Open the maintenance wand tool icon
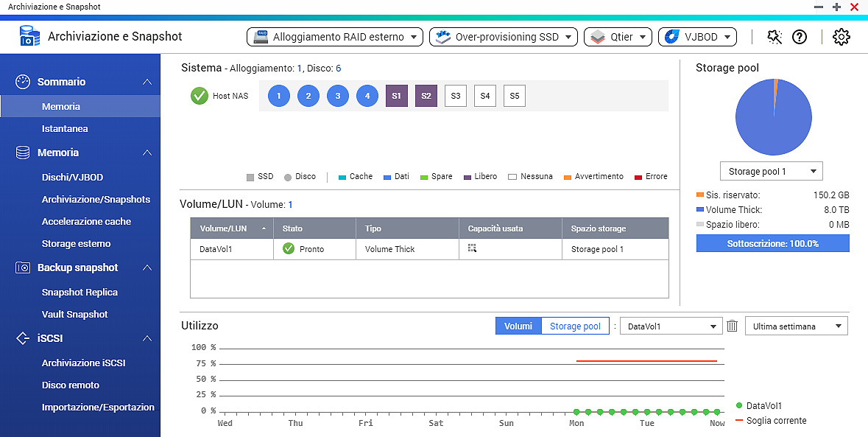 pyautogui.click(x=775, y=37)
